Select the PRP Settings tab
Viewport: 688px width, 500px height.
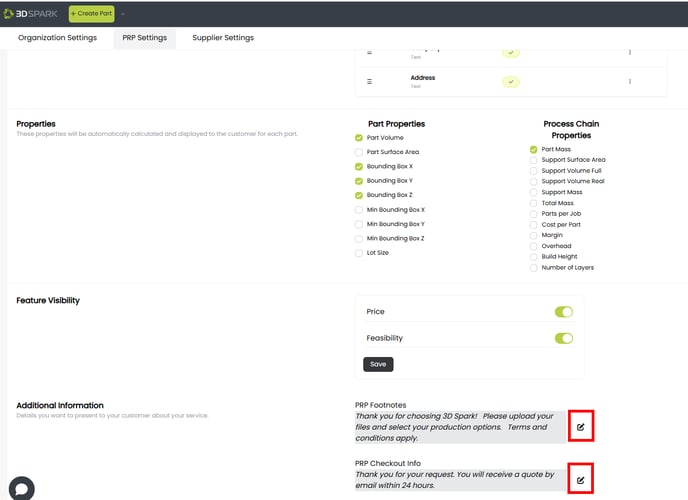click(x=144, y=38)
